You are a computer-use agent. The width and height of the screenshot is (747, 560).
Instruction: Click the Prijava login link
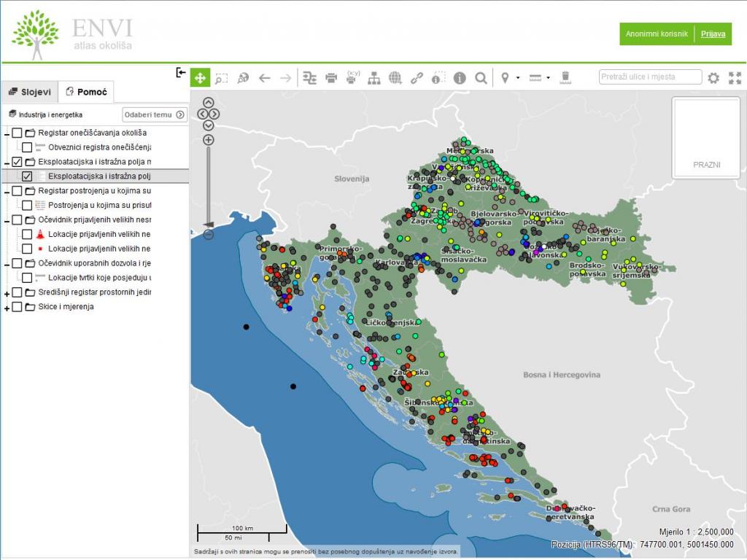713,34
